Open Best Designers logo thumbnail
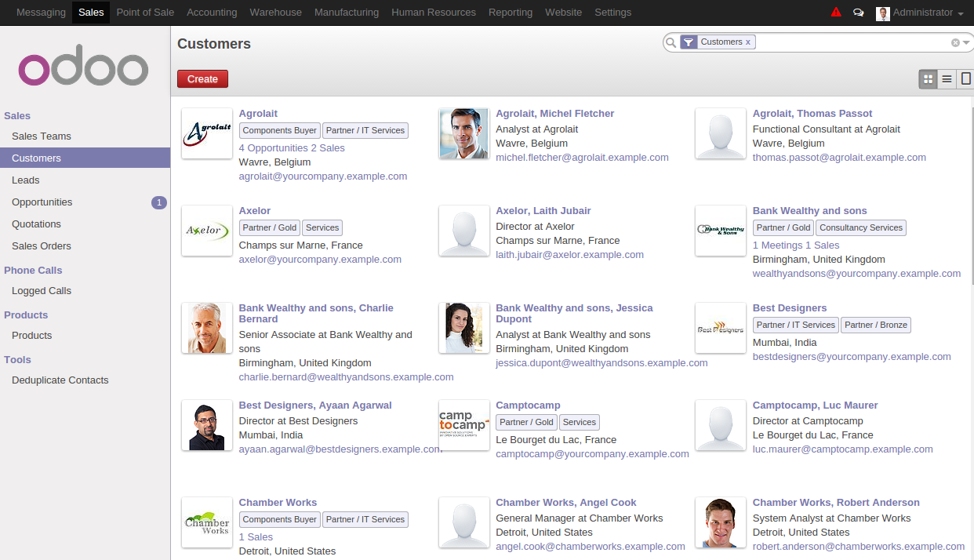 click(721, 328)
